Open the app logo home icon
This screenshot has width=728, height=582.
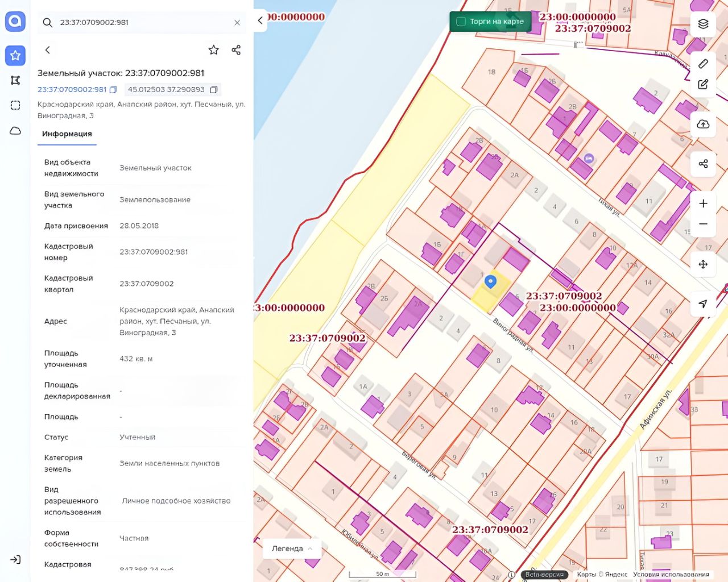15,22
